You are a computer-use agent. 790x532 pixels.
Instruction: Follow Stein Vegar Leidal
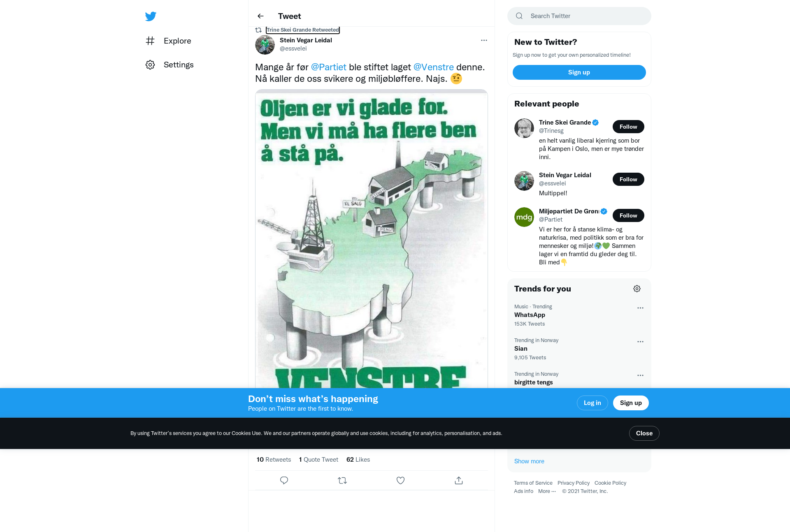click(628, 179)
